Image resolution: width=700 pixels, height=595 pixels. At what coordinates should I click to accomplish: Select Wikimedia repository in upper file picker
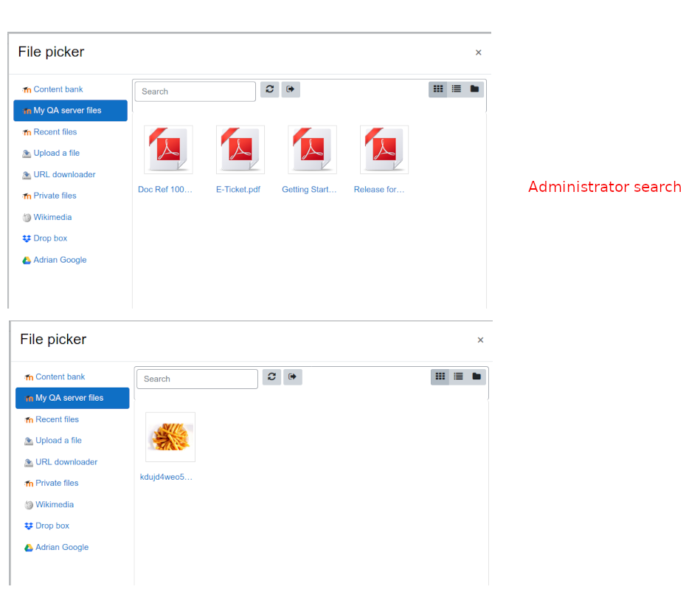pyautogui.click(x=47, y=217)
